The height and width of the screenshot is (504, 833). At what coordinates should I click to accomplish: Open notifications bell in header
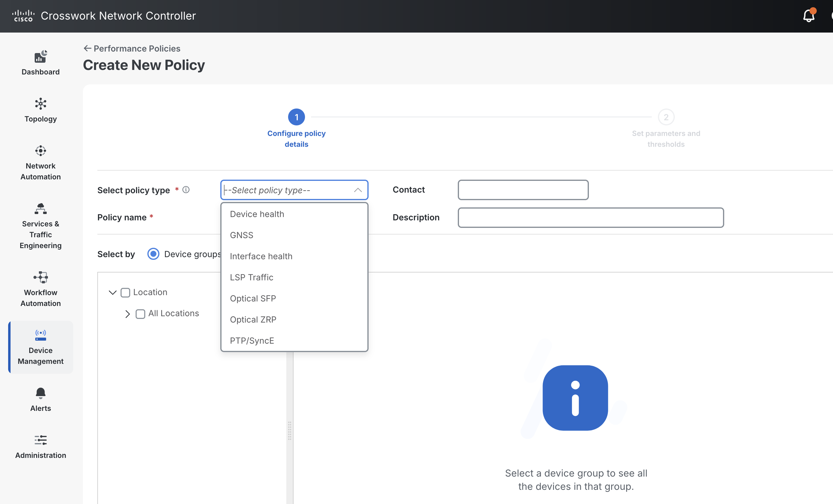pyautogui.click(x=808, y=16)
